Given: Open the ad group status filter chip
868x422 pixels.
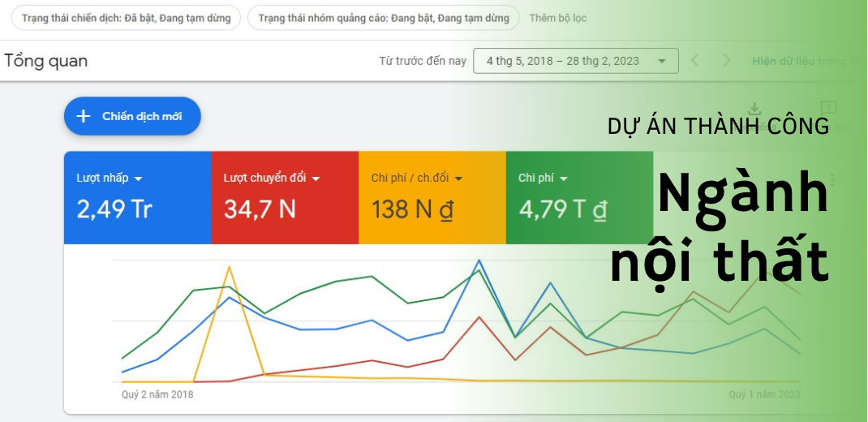Looking at the screenshot, I should coord(383,18).
